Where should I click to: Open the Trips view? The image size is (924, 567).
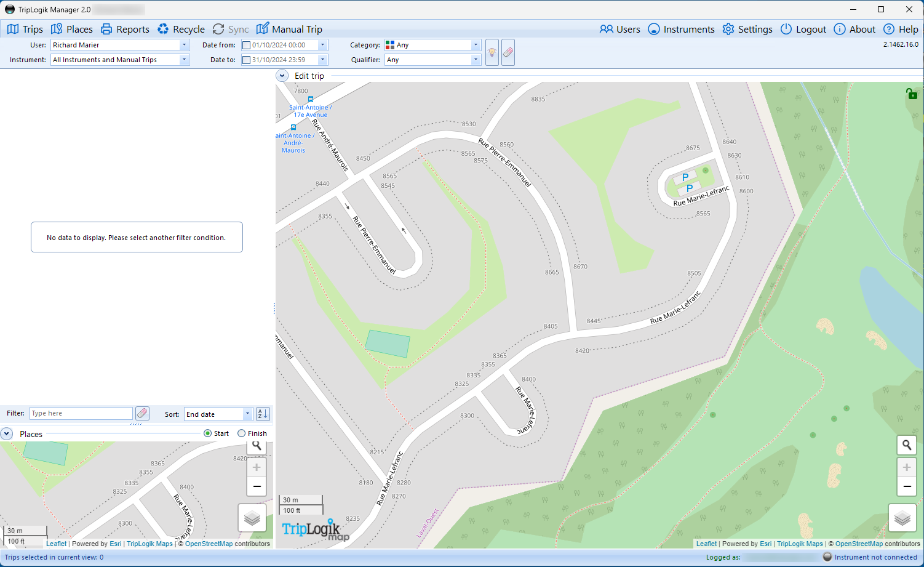[x=25, y=29]
